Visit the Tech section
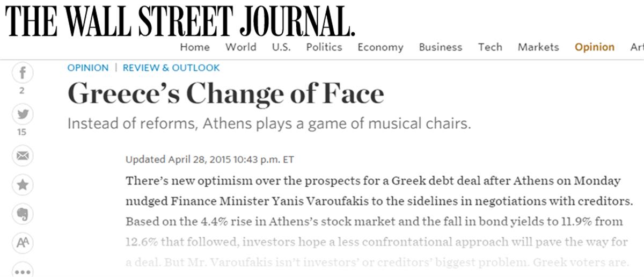Viewport: 644px width, 277px height. [490, 47]
